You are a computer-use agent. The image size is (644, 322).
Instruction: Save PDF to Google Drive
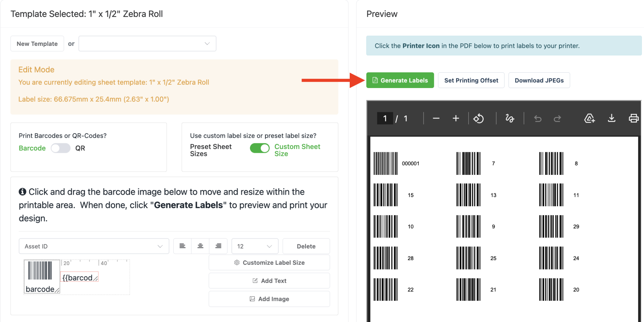click(589, 119)
